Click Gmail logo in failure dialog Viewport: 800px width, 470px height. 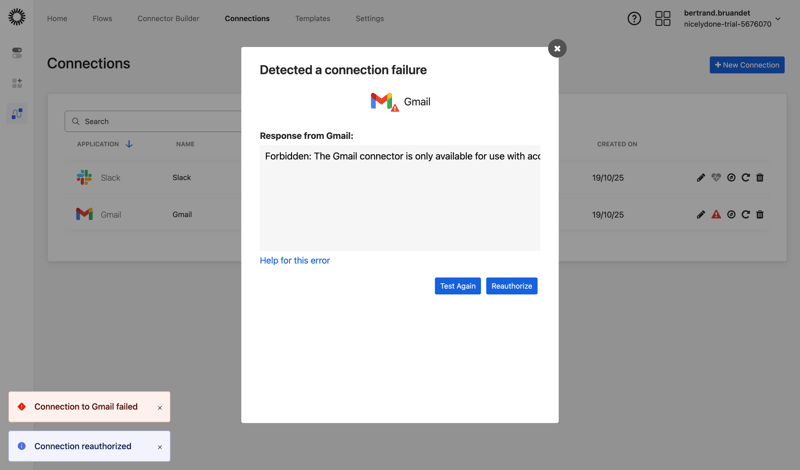[x=384, y=102]
